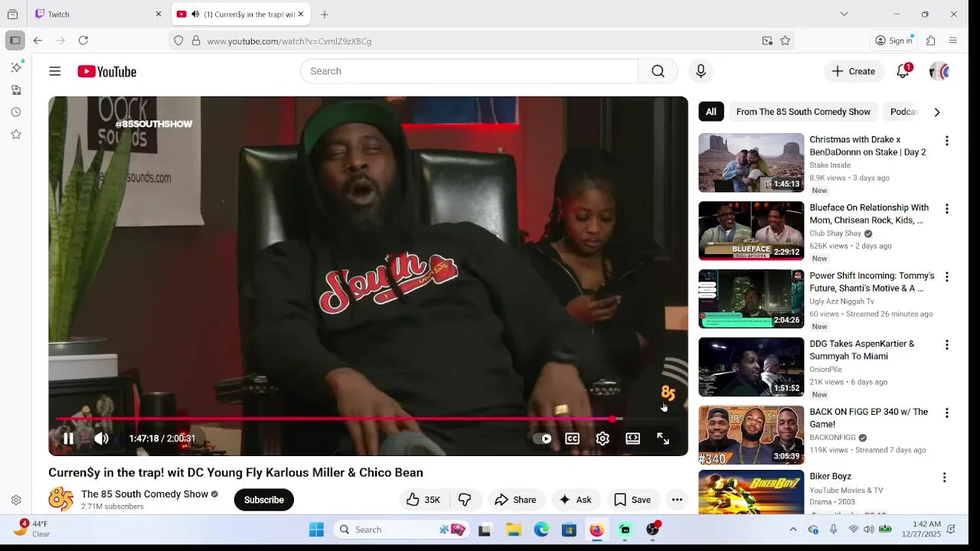Select the Podcasts filter chip

tap(903, 112)
